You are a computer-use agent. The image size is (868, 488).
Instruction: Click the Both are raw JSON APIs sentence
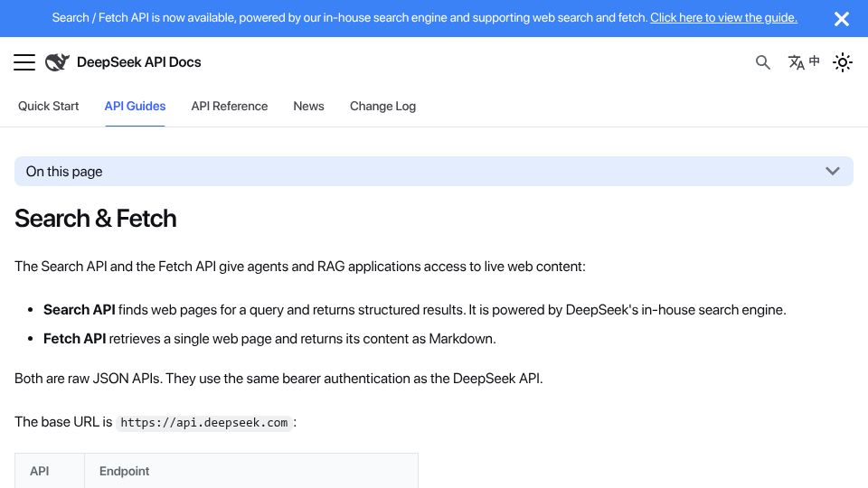278,379
